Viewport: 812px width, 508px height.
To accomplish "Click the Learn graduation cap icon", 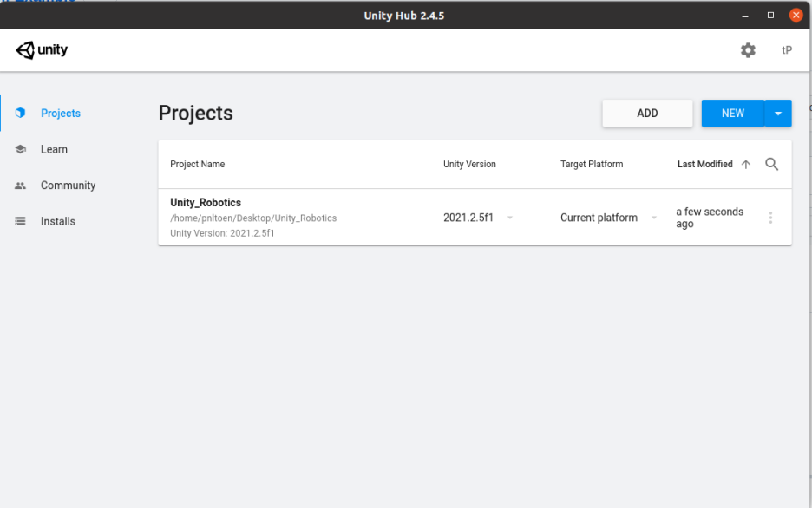I will pyautogui.click(x=20, y=149).
